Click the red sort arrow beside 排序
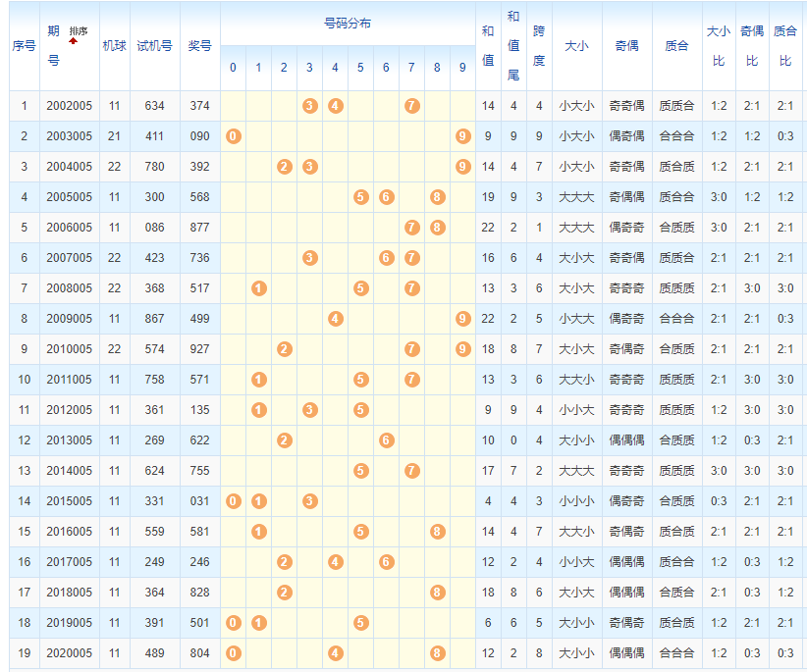The image size is (807, 672). tap(73, 42)
